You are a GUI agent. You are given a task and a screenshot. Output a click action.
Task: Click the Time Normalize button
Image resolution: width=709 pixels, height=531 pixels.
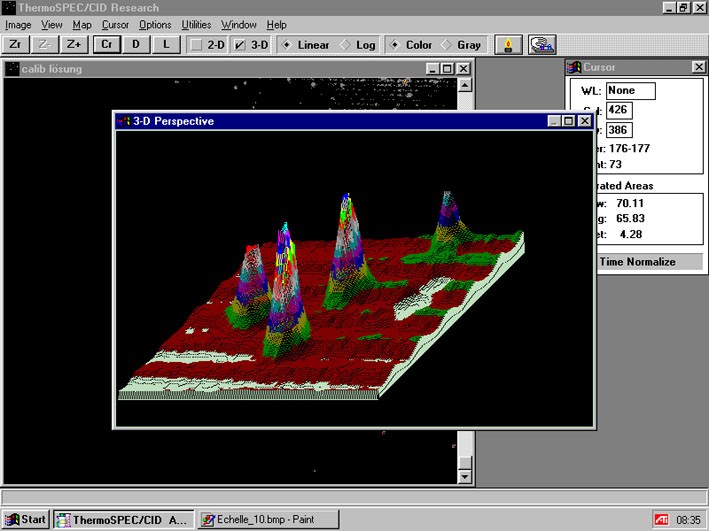click(x=649, y=262)
